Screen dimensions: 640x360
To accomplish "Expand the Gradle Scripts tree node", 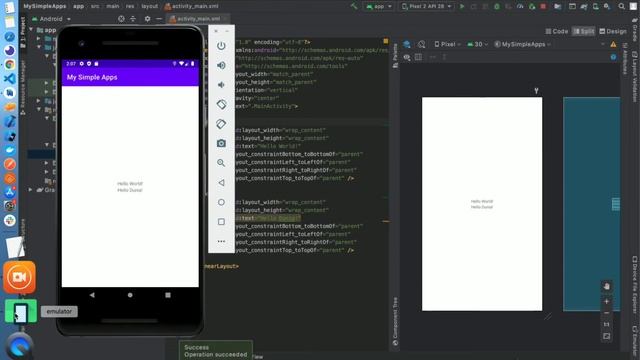I will click(x=31, y=190).
